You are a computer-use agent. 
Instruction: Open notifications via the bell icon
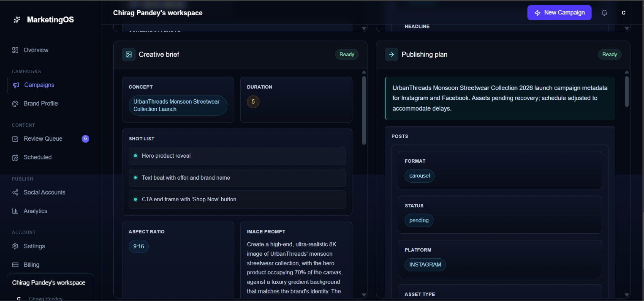[x=604, y=13]
